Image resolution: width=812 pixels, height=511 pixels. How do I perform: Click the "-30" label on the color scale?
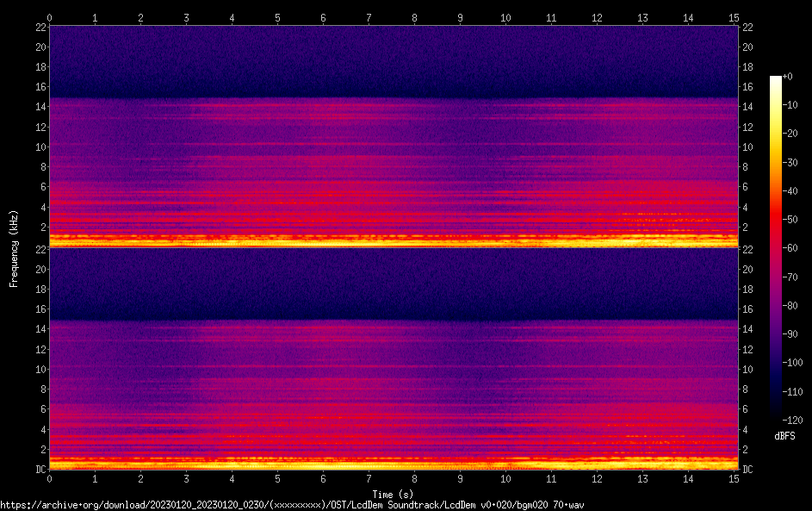(x=790, y=162)
